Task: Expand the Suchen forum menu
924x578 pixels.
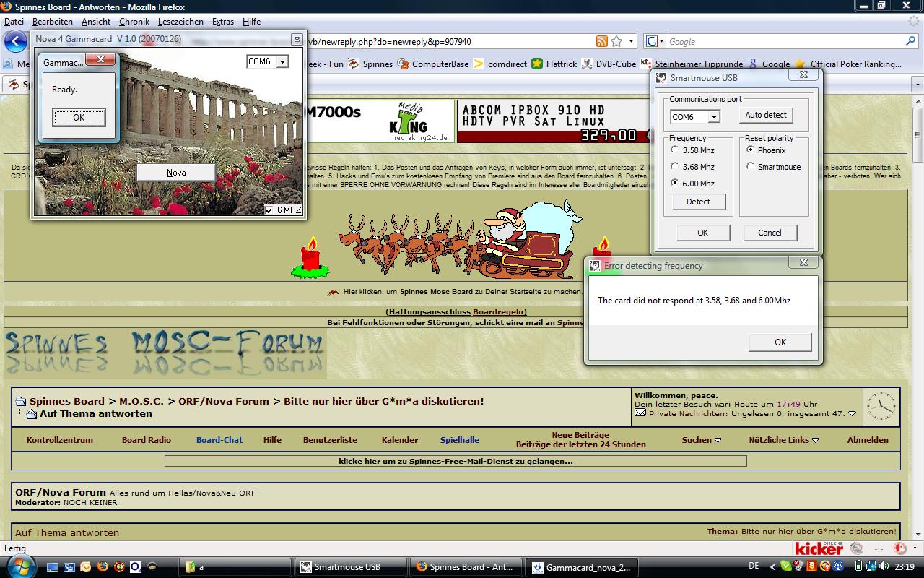Action: [702, 439]
